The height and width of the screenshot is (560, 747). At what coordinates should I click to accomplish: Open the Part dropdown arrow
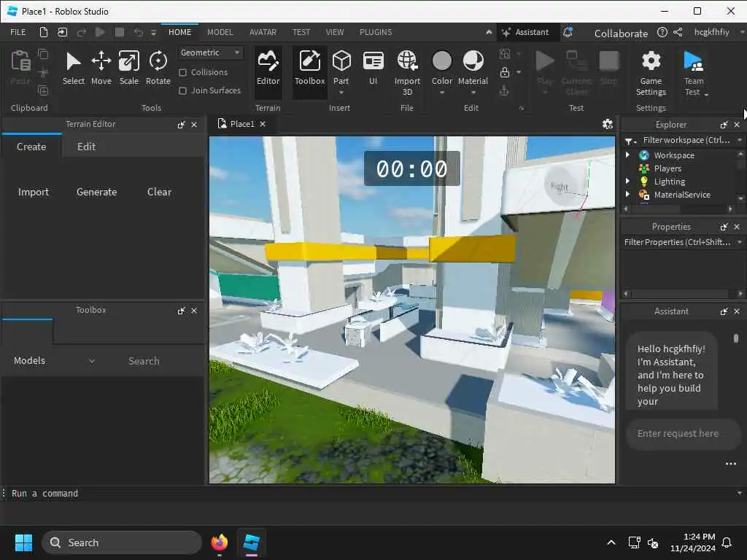point(341,93)
